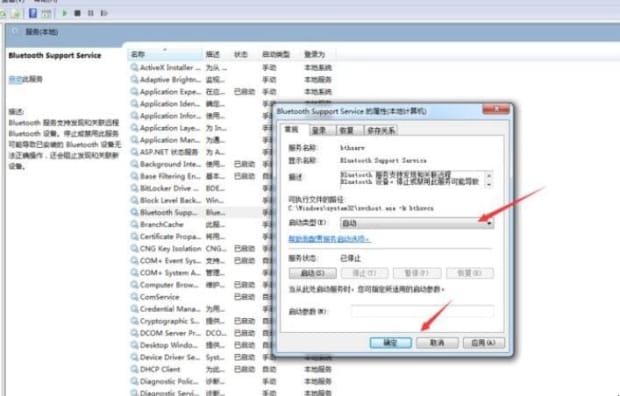Click the description box scroll-down arrow

tap(489, 184)
